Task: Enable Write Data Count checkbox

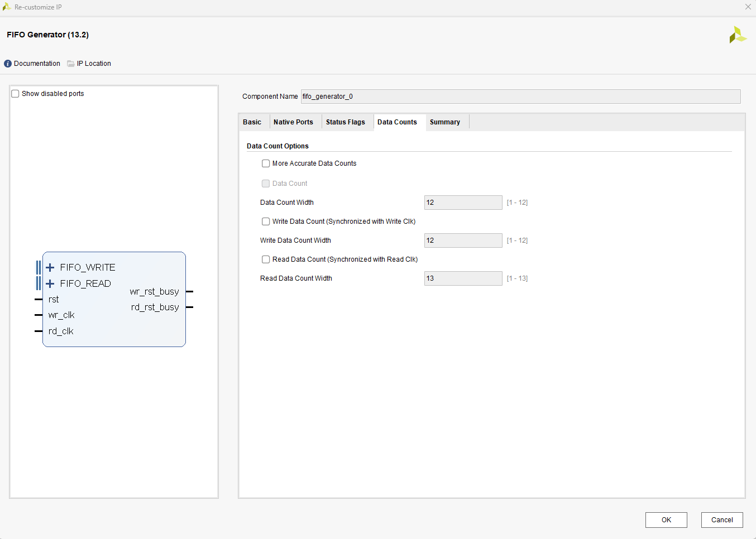Action: coord(266,222)
